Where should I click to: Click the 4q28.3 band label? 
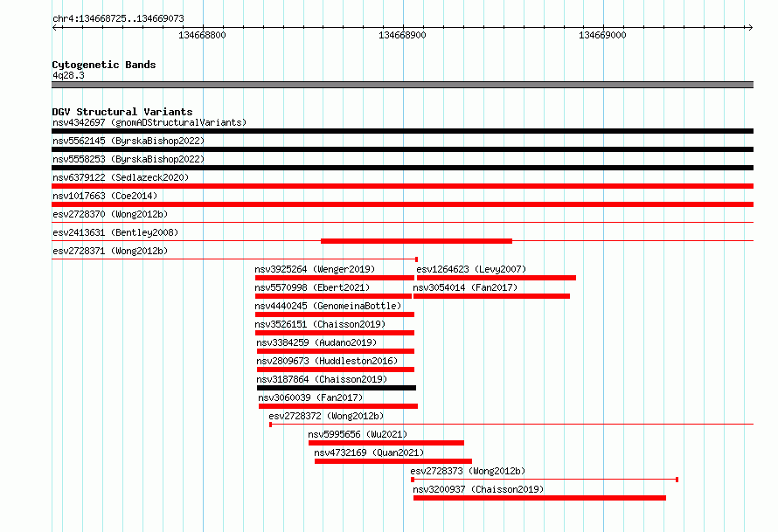pyautogui.click(x=68, y=76)
